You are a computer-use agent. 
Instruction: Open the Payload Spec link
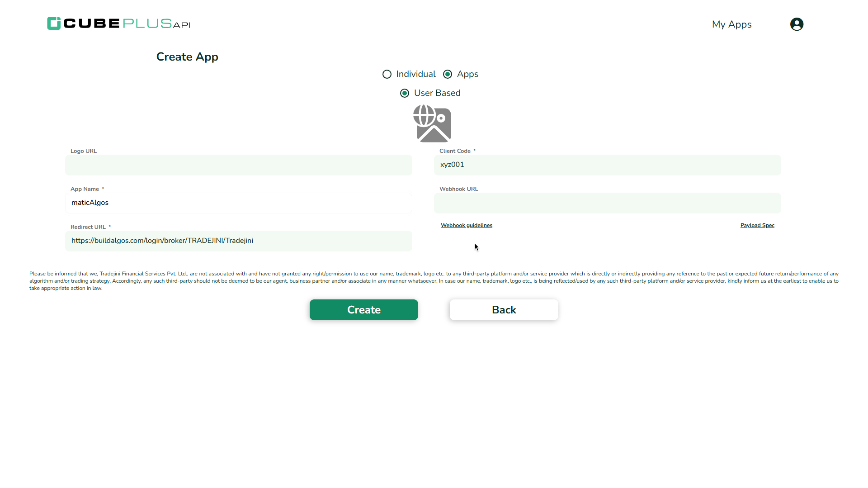tap(757, 225)
